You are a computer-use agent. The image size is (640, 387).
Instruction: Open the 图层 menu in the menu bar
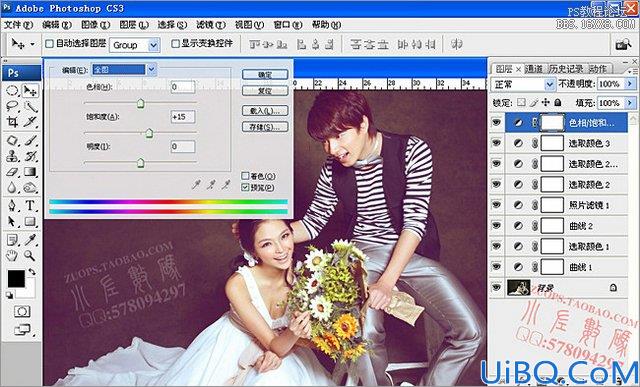(133, 25)
